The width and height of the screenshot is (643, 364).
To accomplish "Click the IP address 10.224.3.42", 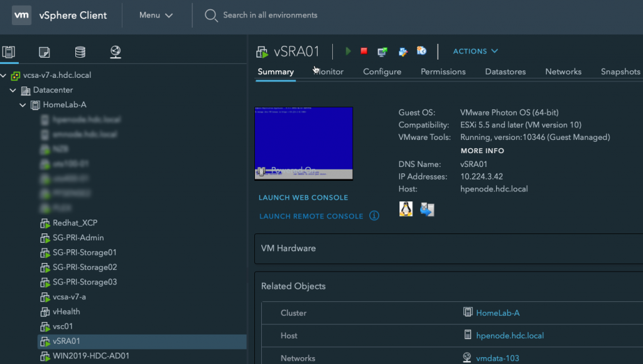I will [482, 177].
